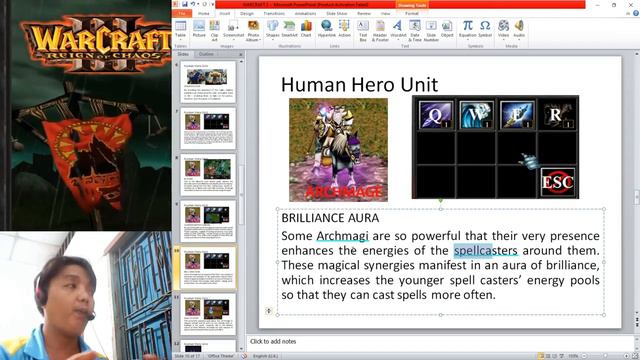Image resolution: width=640 pixels, height=360 pixels.
Task: Insert Slide Number
Action: (x=431, y=30)
